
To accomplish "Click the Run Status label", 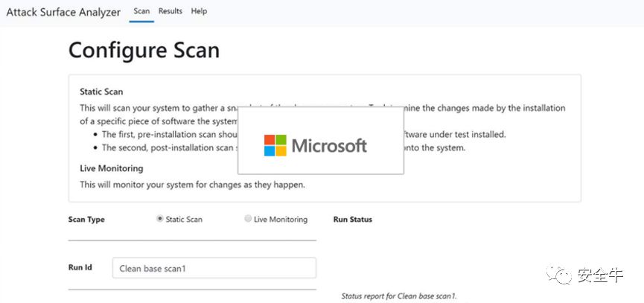I will [x=353, y=219].
